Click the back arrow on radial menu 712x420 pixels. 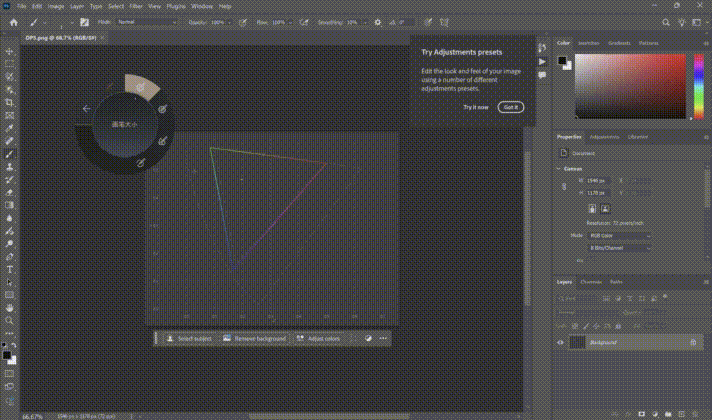[x=86, y=109]
